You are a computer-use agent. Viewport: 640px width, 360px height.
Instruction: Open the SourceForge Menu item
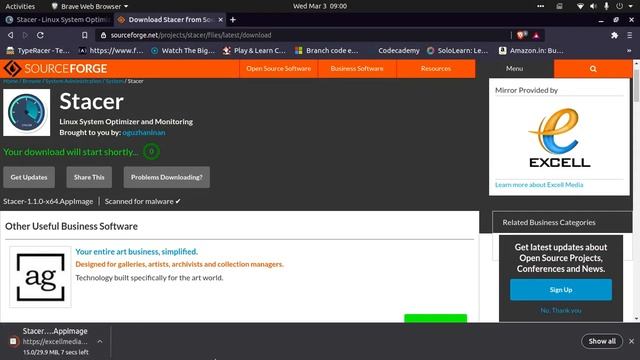pyautogui.click(x=514, y=69)
